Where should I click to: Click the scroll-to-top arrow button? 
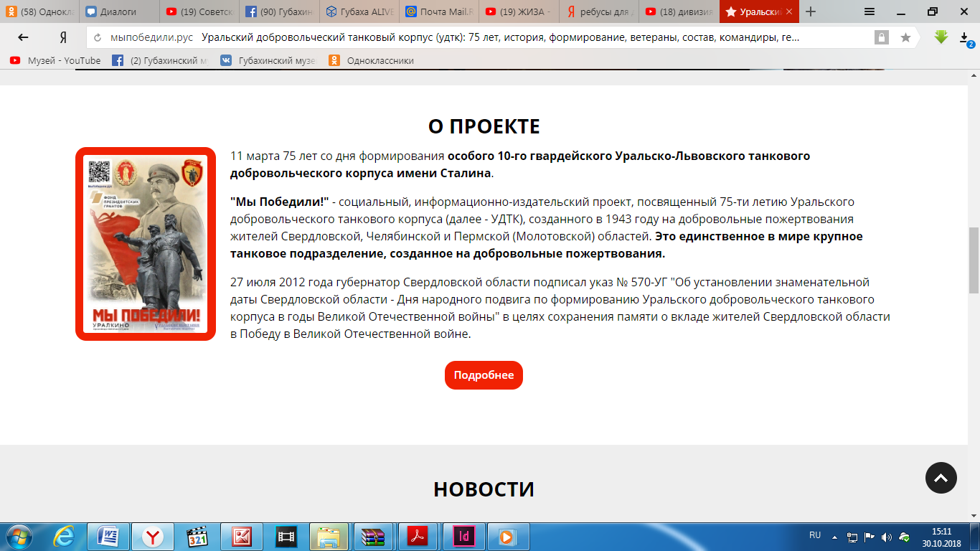pyautogui.click(x=941, y=477)
